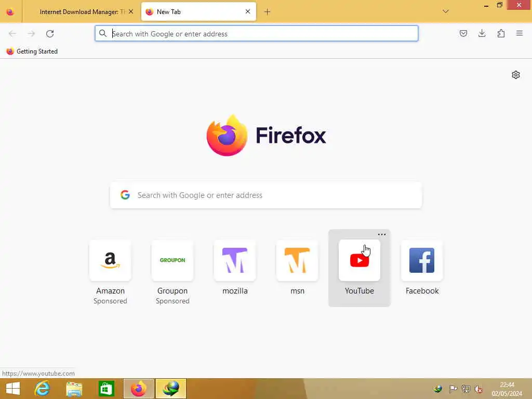Click the muted volume tray icon

tap(478, 389)
